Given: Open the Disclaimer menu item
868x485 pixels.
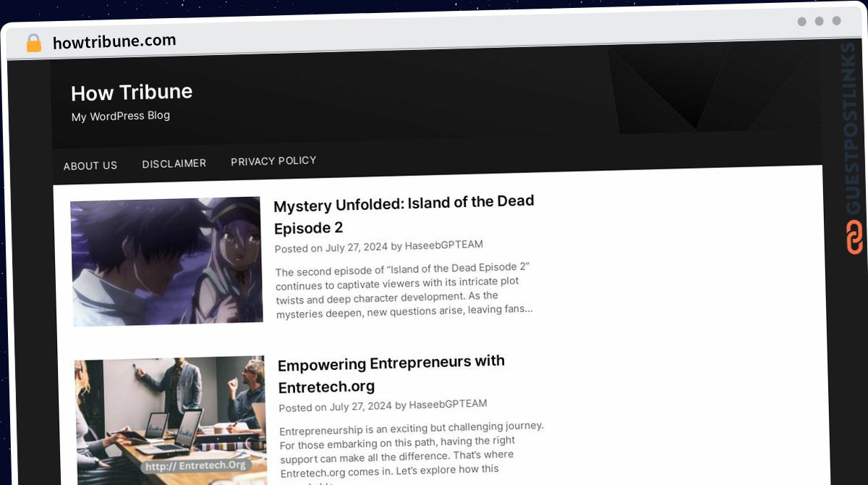Looking at the screenshot, I should click(174, 164).
